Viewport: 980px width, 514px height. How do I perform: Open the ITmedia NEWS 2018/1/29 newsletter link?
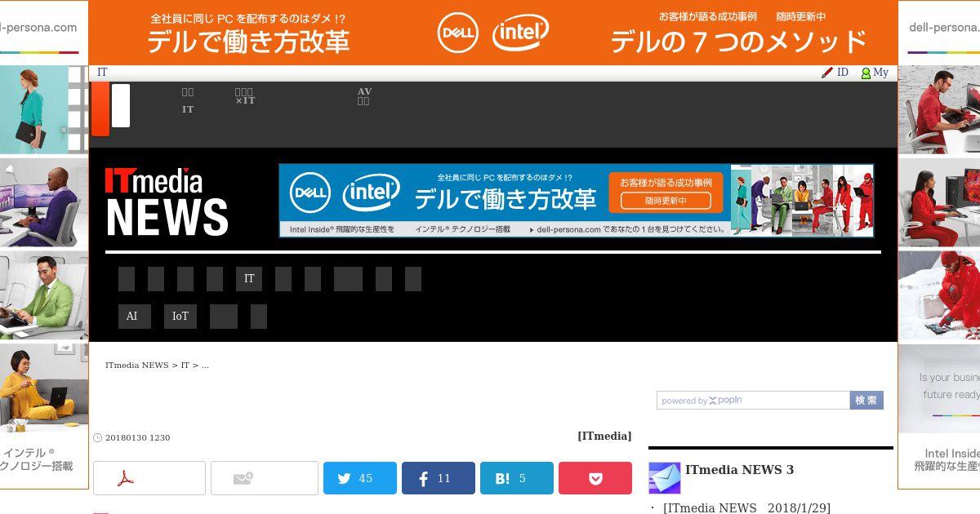tap(746, 508)
